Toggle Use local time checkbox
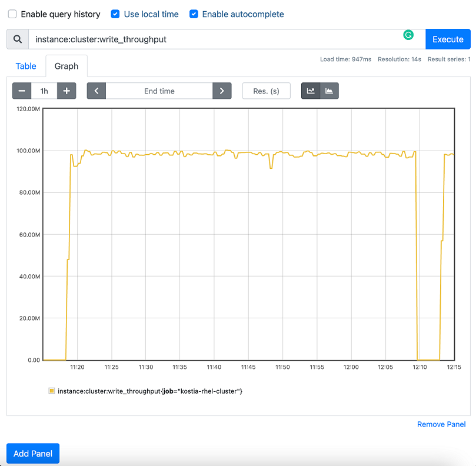476x466 pixels. (x=115, y=14)
